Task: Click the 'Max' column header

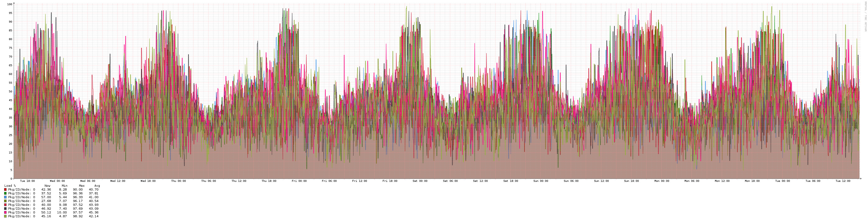Action: 81,186
